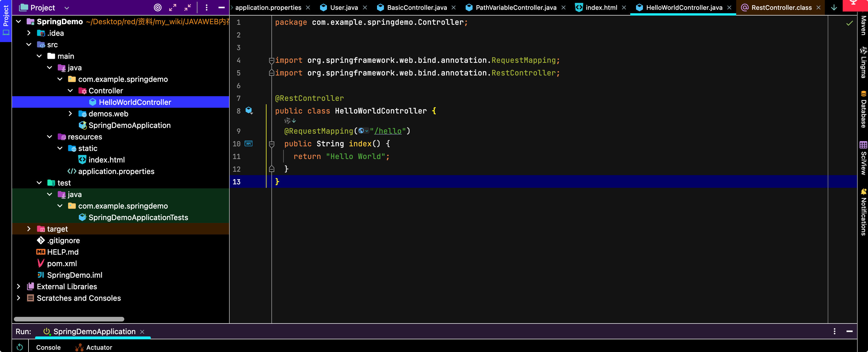Open SciView tool window
Viewport: 868px width, 352px height.
pyautogui.click(x=863, y=158)
